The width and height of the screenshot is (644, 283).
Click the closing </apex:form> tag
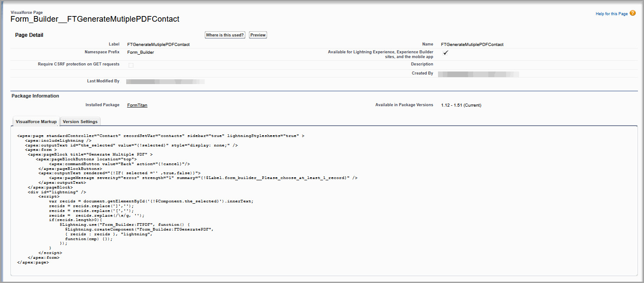(44, 257)
